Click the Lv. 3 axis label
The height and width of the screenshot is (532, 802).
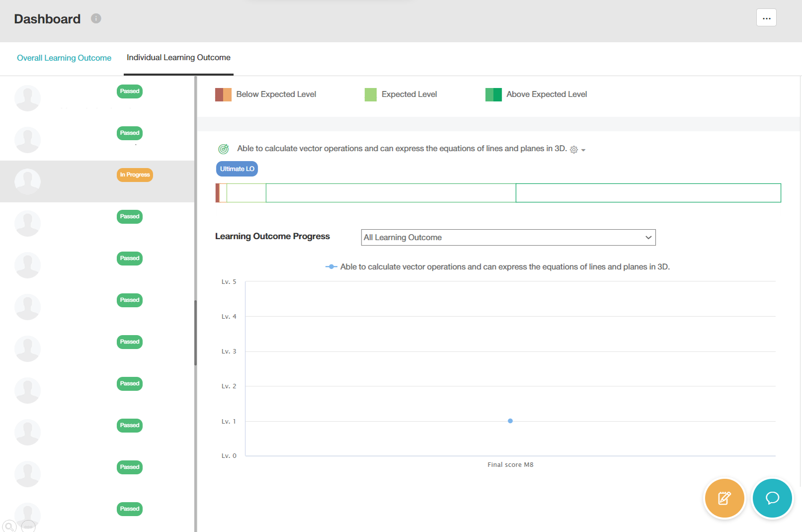229,352
